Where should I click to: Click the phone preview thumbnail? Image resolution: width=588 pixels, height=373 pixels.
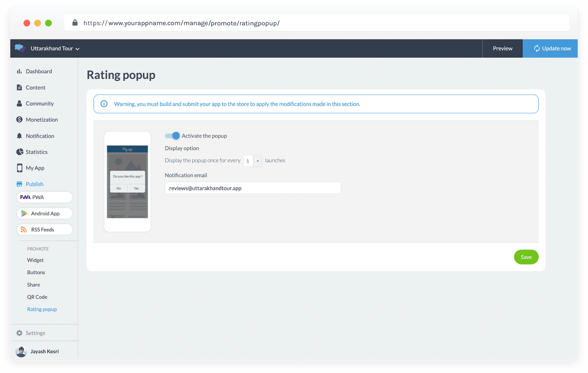[127, 182]
